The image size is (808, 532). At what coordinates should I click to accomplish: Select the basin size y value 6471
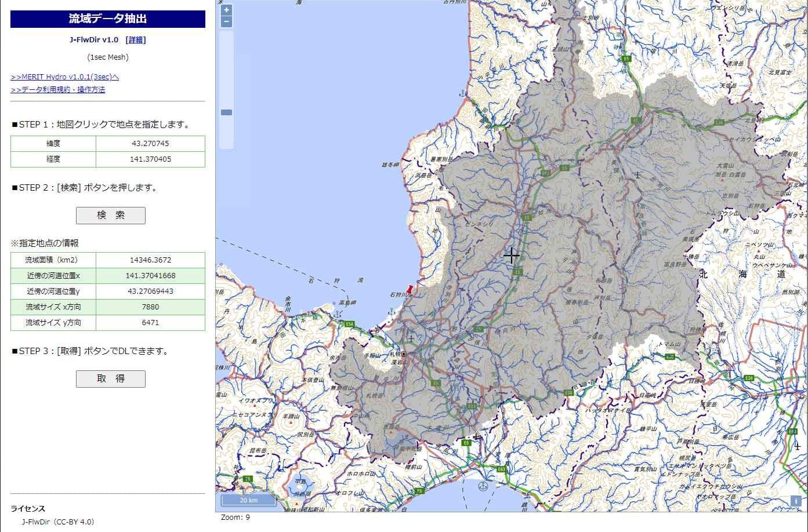pyautogui.click(x=150, y=323)
